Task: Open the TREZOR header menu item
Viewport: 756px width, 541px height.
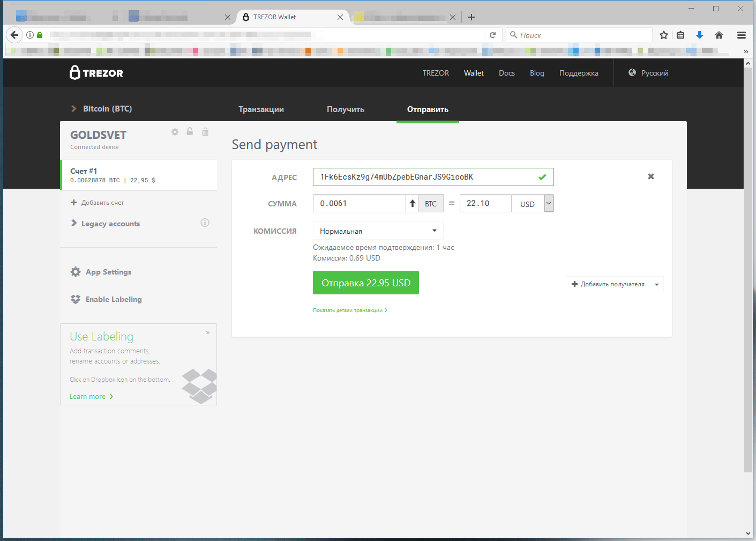Action: coord(436,73)
